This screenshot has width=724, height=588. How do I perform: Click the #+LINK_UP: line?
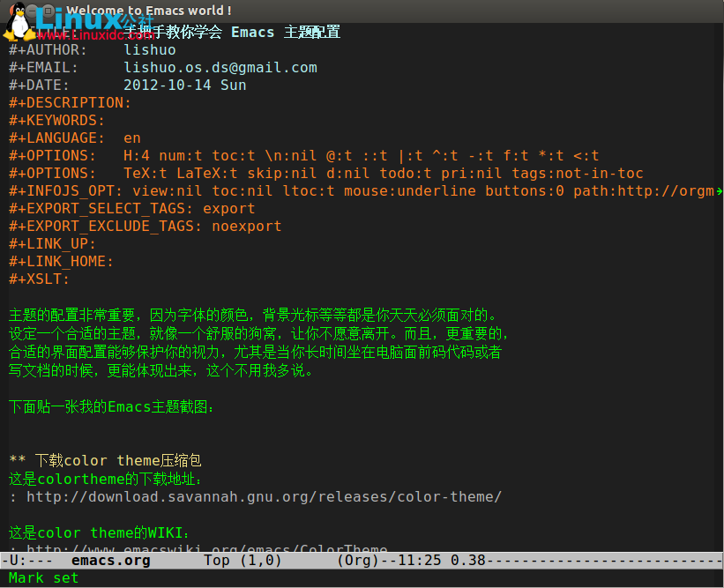pyautogui.click(x=52, y=243)
